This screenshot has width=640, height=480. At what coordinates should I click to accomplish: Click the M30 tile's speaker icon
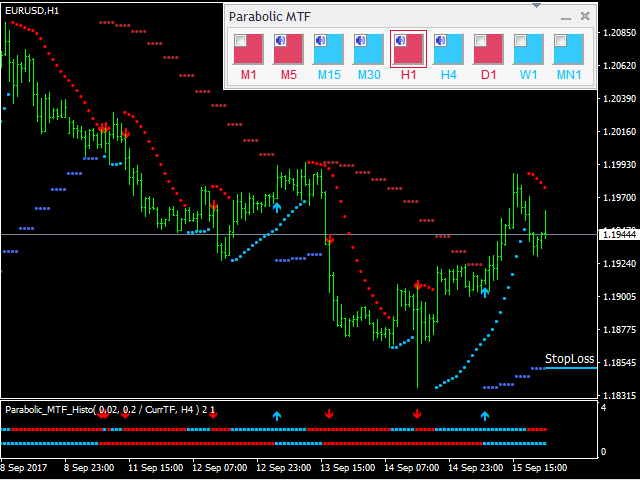pos(361,42)
